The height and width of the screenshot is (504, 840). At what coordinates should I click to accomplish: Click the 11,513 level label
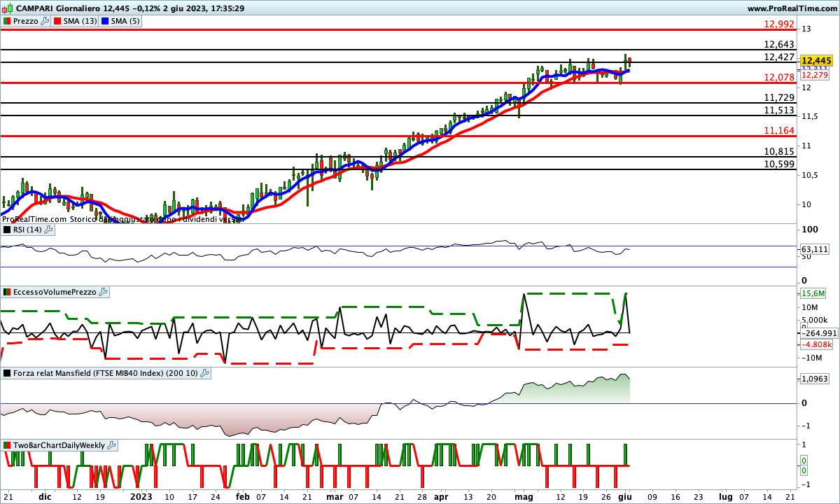(779, 110)
